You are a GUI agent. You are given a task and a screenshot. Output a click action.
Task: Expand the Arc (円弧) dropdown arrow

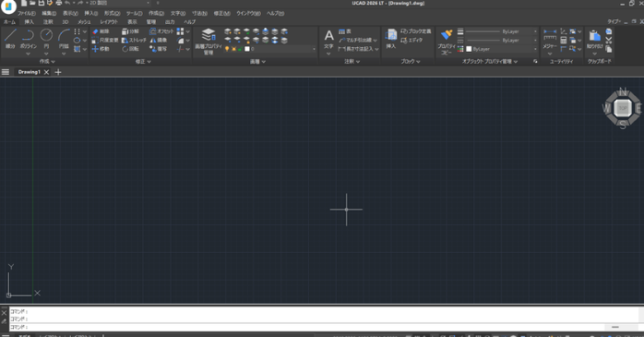pos(64,54)
